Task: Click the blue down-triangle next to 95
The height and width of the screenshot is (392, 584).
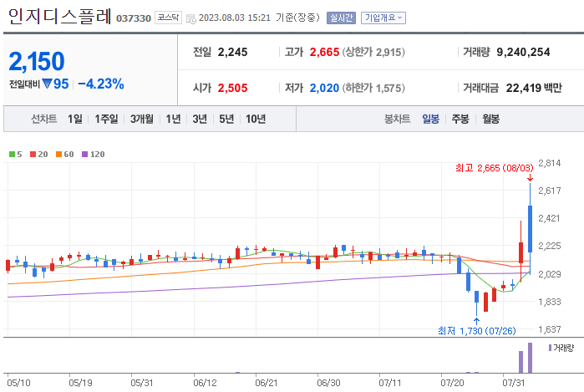Action: coord(47,84)
